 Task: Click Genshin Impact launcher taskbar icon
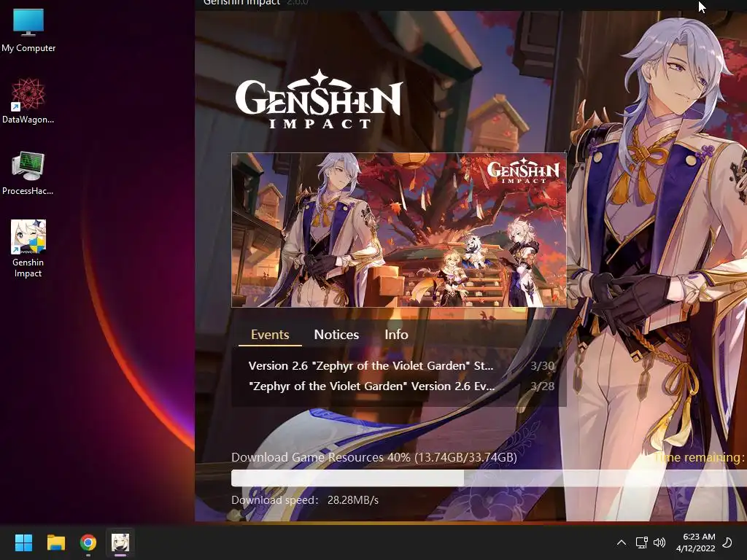pyautogui.click(x=120, y=542)
